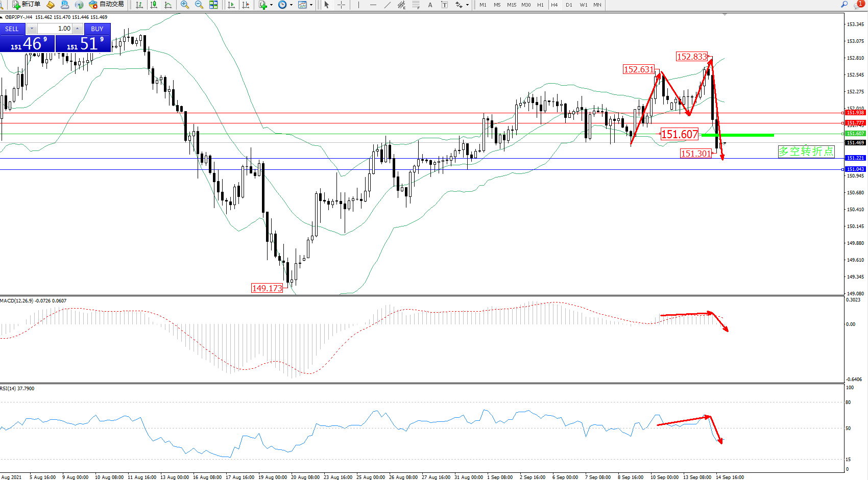Switch chart to line chart display

168,5
